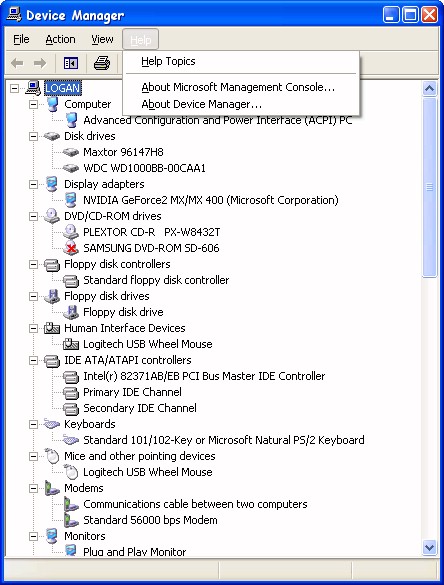This screenshot has height=585, width=444.
Task: Collapse the Floppy disk controllers node
Action: 34,264
